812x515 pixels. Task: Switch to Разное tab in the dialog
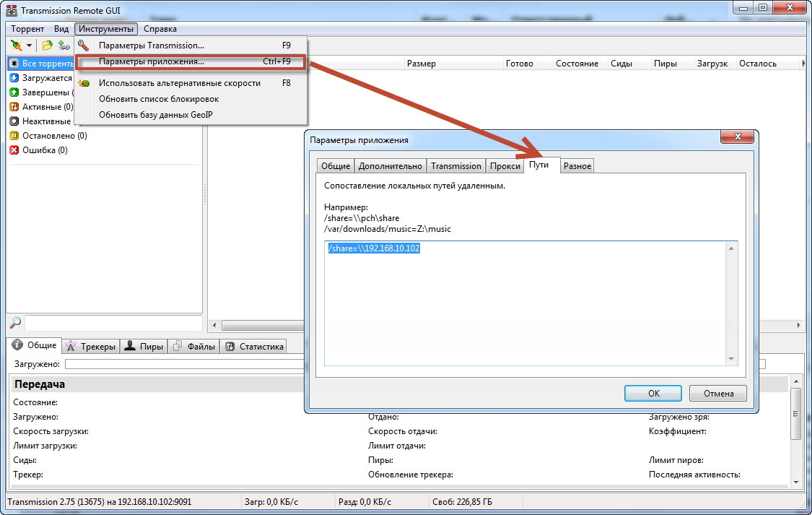point(577,166)
